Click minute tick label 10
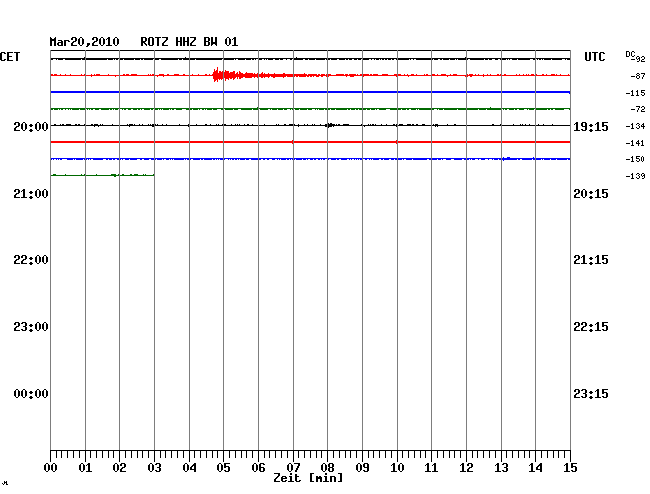Viewport: 650px width, 494px height. point(397,468)
